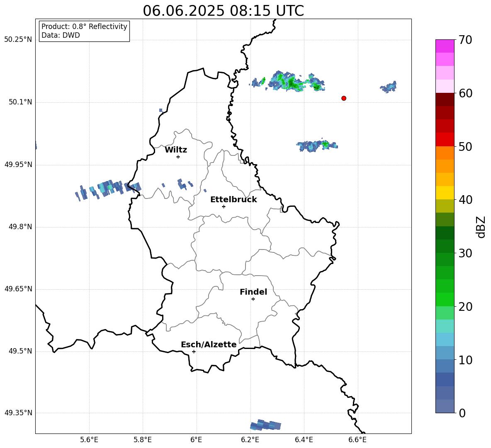491x448 pixels.
Task: Click the Ettelbruck city label
Action: click(233, 200)
